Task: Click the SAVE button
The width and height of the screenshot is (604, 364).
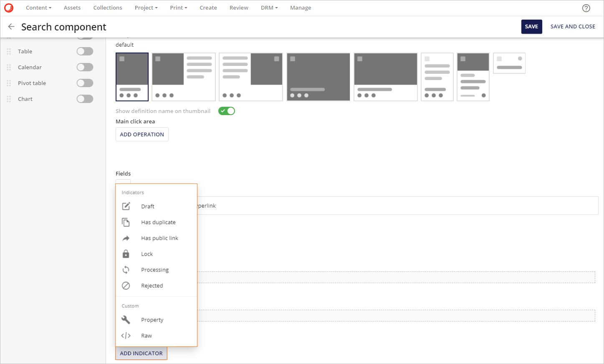Action: (x=531, y=27)
